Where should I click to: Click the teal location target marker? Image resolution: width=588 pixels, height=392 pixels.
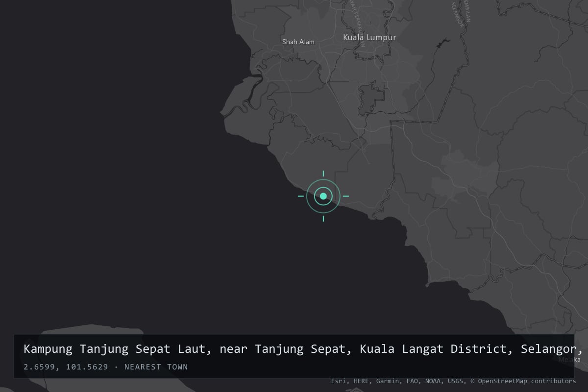pos(323,196)
